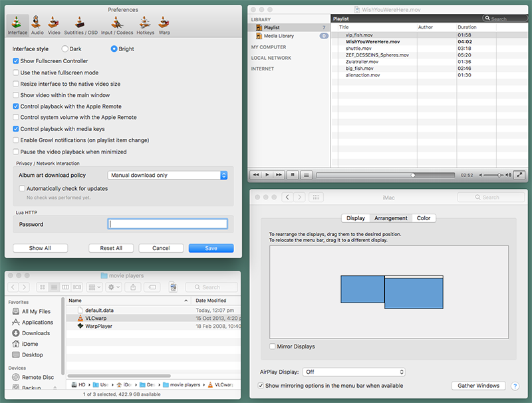Open the AirPlay Display dropdown
532x403 pixels.
(x=353, y=372)
